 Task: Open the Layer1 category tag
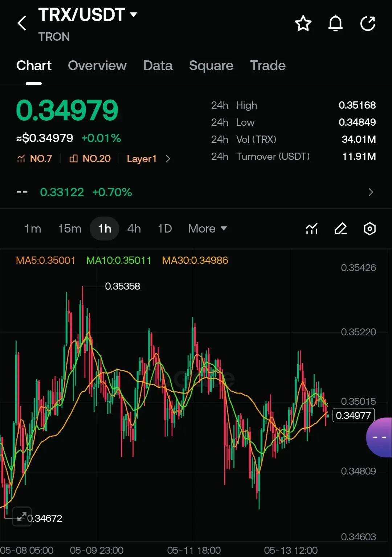click(142, 158)
